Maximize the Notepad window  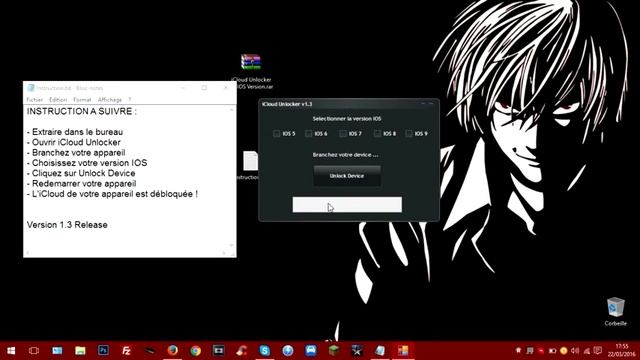coord(204,88)
